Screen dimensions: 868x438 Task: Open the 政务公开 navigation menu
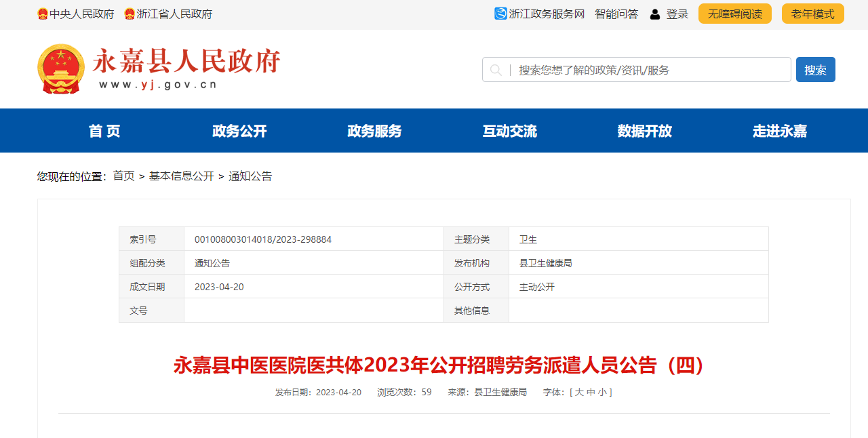(x=239, y=131)
